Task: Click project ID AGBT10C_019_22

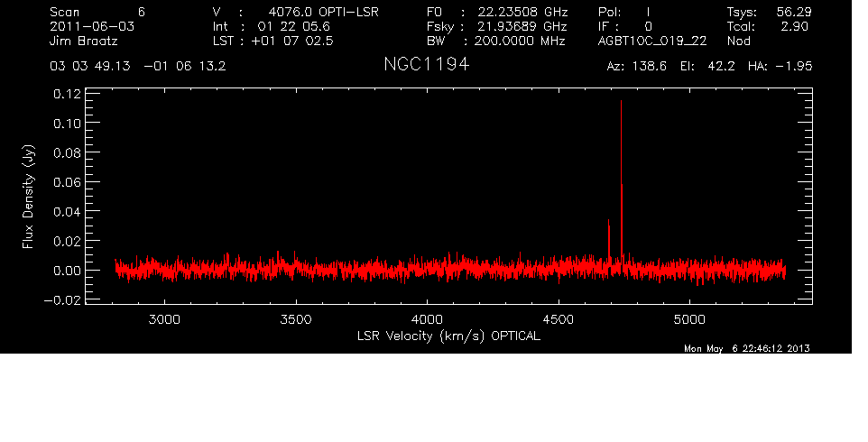Action: coord(652,41)
